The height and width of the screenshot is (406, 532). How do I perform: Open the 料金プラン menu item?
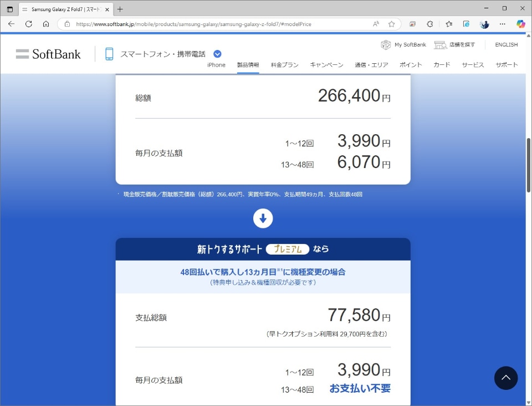[284, 65]
